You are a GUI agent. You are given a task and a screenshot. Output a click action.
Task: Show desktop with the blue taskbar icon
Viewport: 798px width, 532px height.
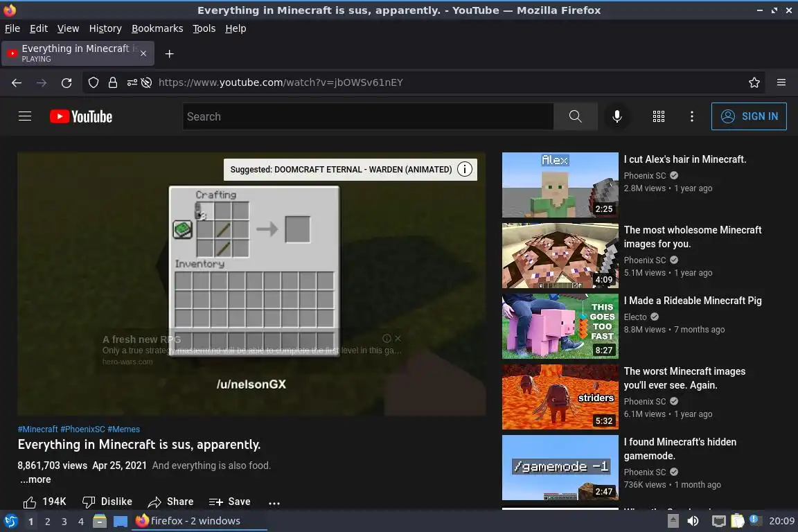pyautogui.click(x=120, y=522)
